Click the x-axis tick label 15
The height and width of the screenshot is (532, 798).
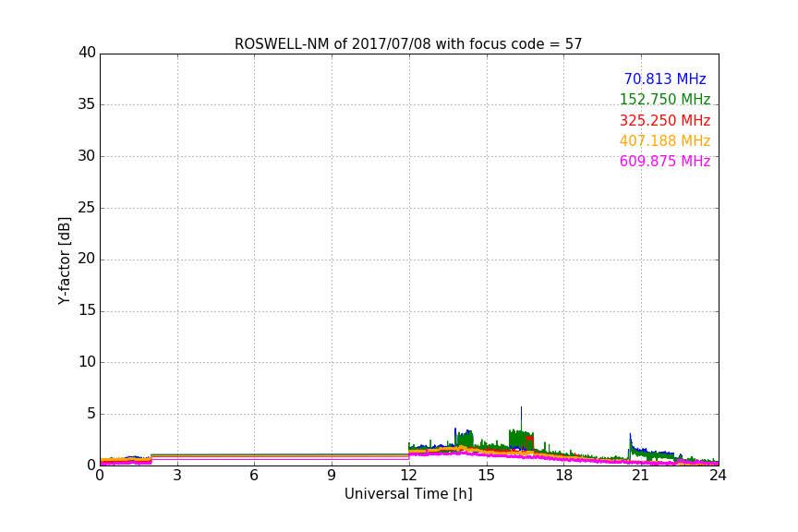pos(486,476)
